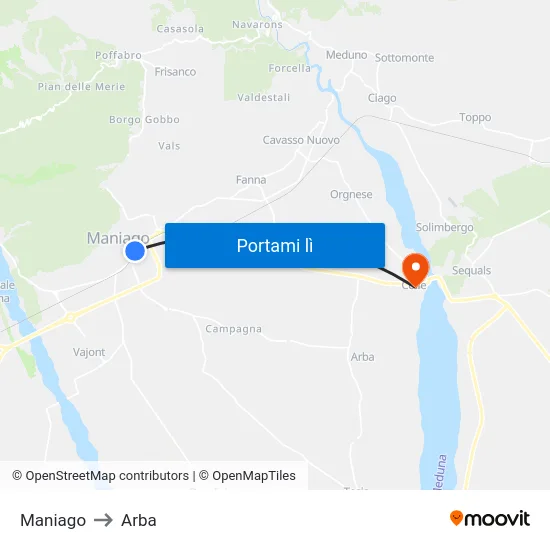Click the Meduno town label
The height and width of the screenshot is (550, 550).
[x=347, y=55]
